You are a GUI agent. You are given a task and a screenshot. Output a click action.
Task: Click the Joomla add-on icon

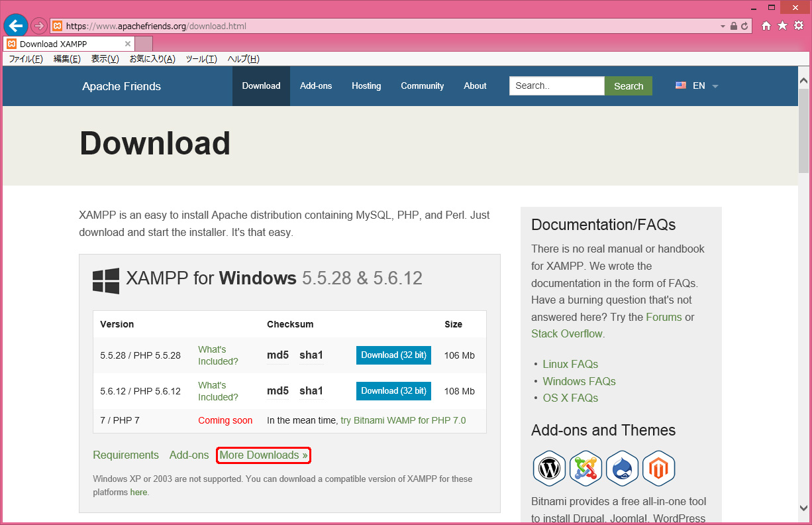coord(585,469)
